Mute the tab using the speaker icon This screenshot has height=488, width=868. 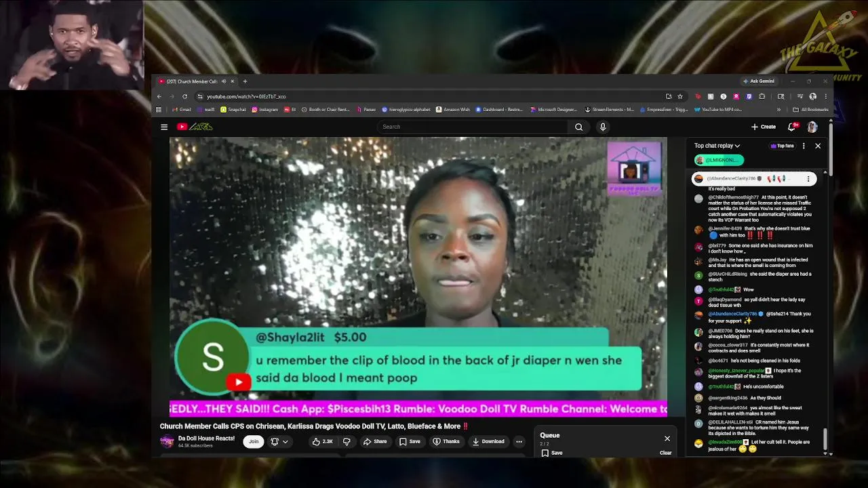click(224, 81)
